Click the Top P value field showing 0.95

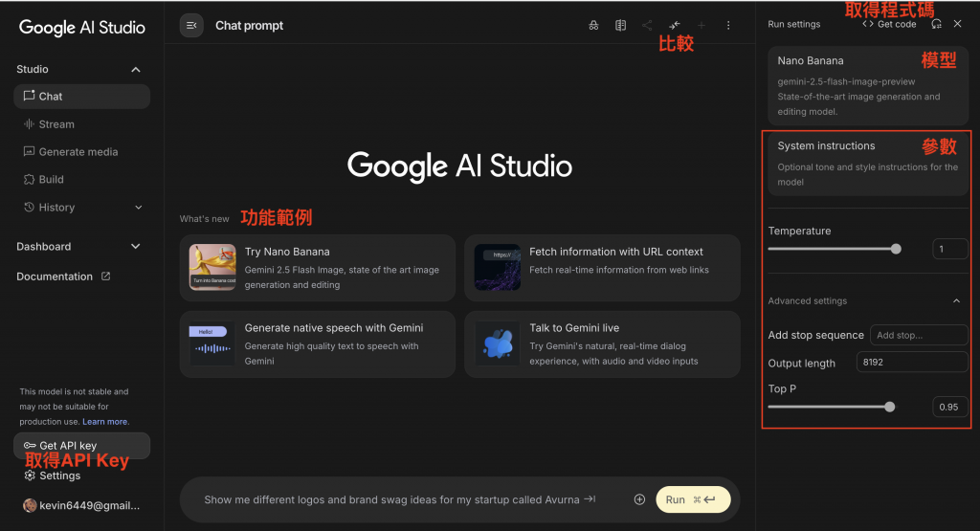(x=950, y=407)
